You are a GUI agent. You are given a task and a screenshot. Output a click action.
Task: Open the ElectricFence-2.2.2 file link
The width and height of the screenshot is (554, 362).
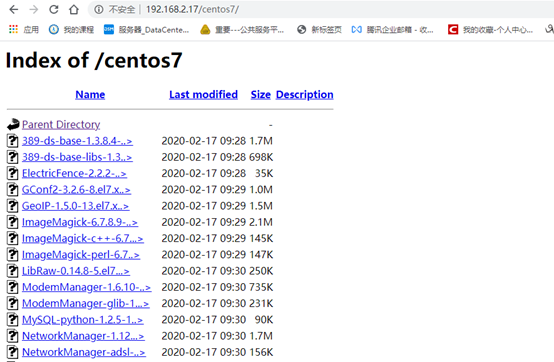click(x=74, y=173)
